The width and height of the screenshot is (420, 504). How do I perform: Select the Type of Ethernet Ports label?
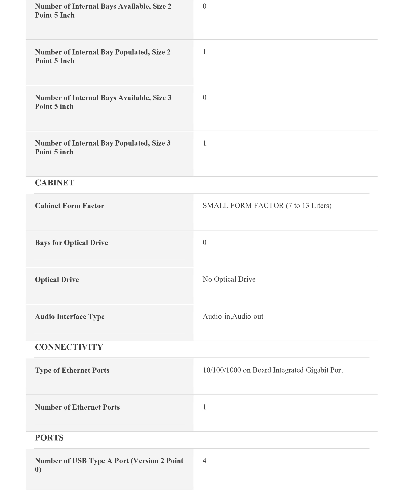(x=72, y=370)
